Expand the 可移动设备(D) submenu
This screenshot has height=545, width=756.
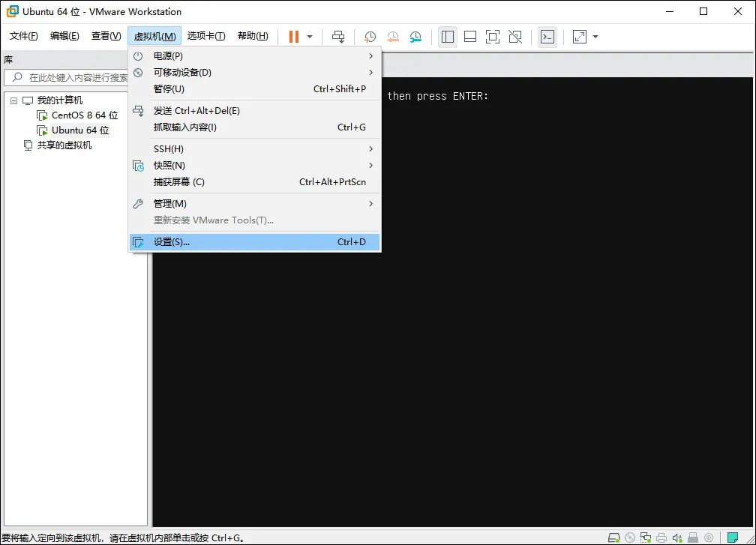[x=254, y=72]
